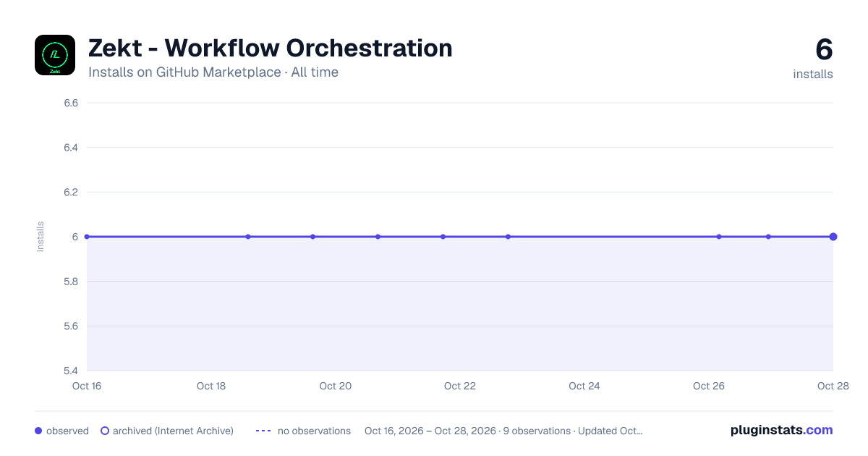
Task: Click the Zekt - Workflow Orchestration title
Action: [x=271, y=48]
